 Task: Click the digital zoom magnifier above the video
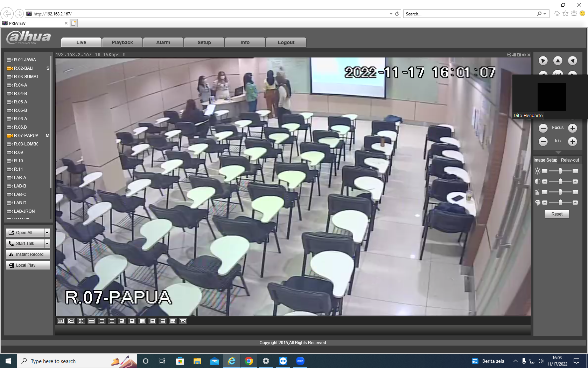509,55
